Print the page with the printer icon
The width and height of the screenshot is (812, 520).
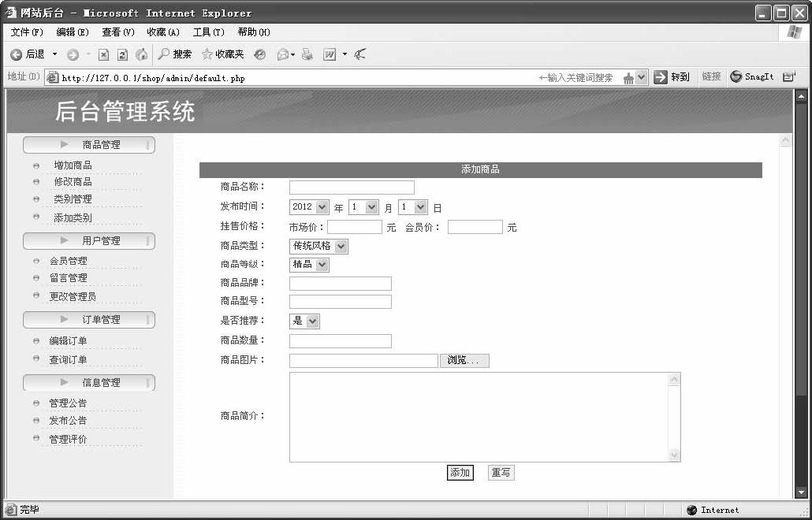pos(307,54)
